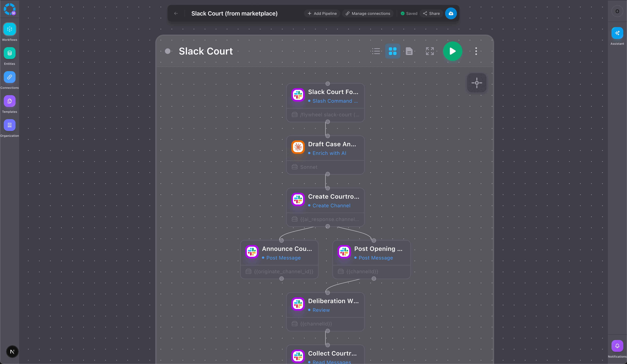The height and width of the screenshot is (364, 627).
Task: Click the AI icon on Draft Case node
Action: [x=298, y=147]
